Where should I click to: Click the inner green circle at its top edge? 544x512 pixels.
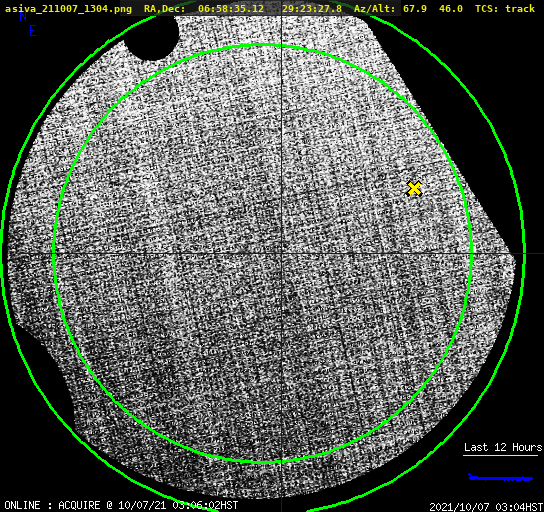(x=263, y=45)
